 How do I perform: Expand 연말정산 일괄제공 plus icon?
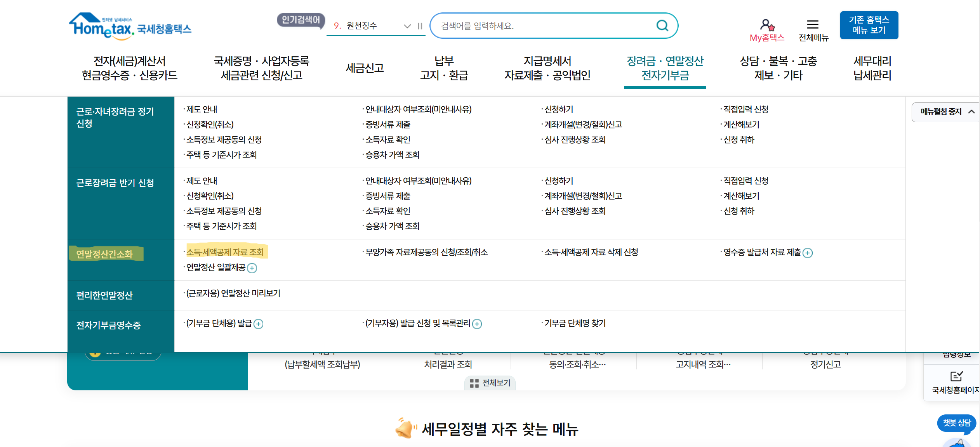point(252,268)
